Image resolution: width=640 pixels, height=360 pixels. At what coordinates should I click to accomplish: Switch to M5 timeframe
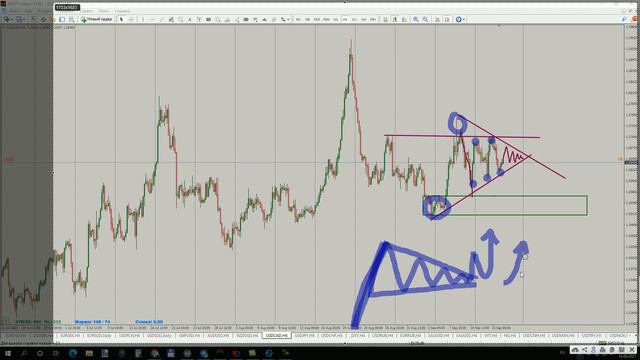point(307,19)
